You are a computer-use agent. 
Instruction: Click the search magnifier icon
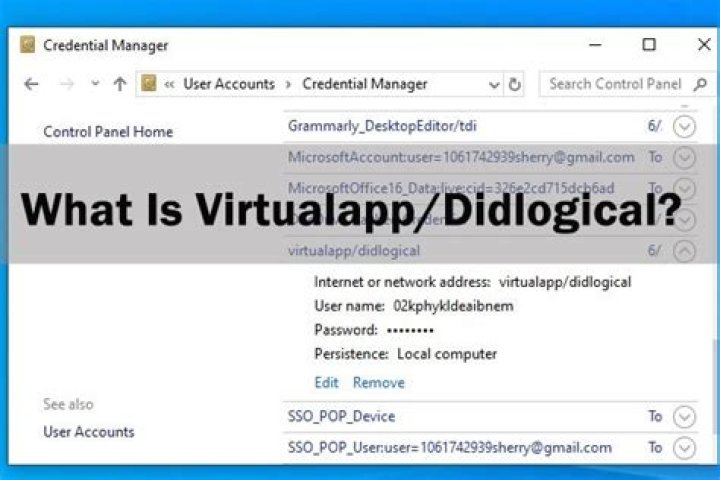[x=701, y=84]
